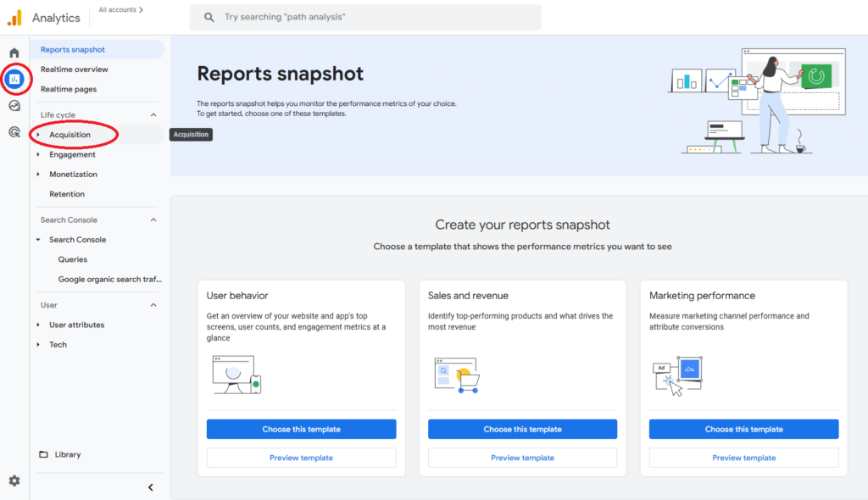The image size is (868, 500).
Task: Select Realtime overview in sidebar
Action: (75, 69)
